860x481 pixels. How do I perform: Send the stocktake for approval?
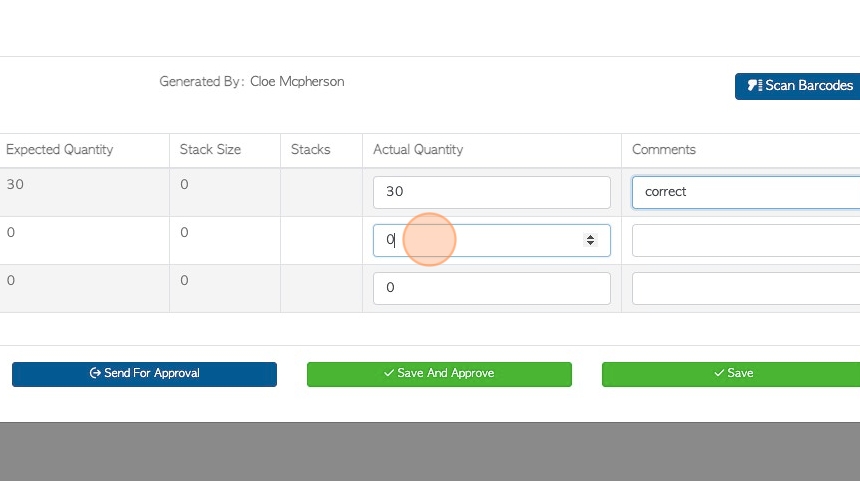(x=144, y=374)
